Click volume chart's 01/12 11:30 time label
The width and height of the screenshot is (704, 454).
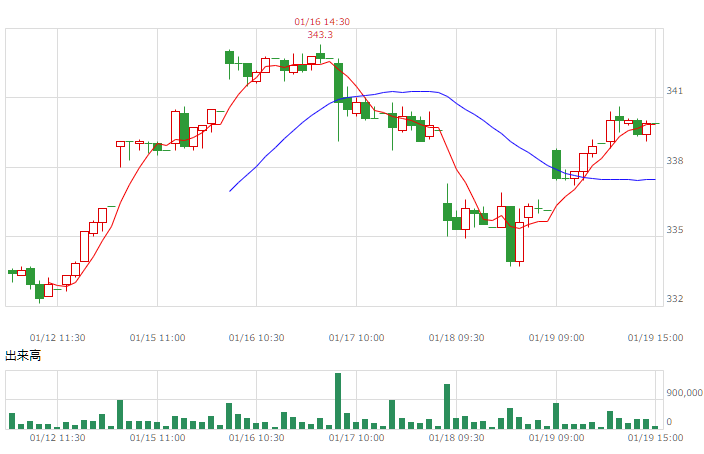click(x=57, y=437)
